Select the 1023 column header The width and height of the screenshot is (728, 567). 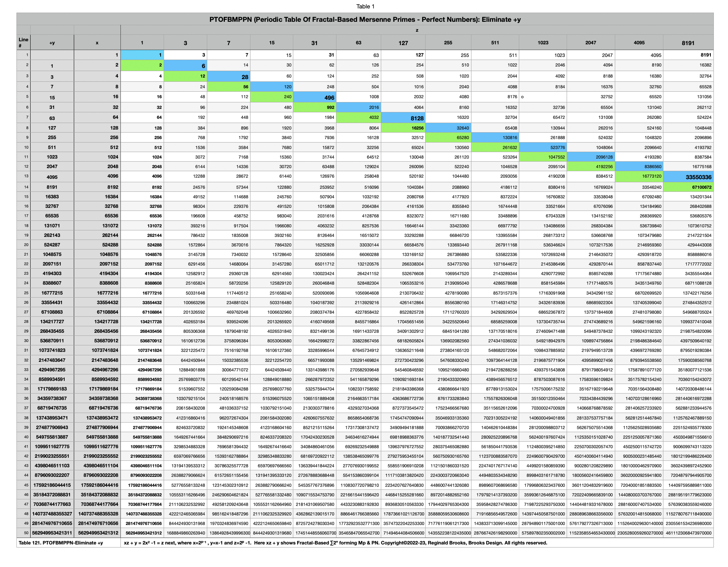point(543,43)
